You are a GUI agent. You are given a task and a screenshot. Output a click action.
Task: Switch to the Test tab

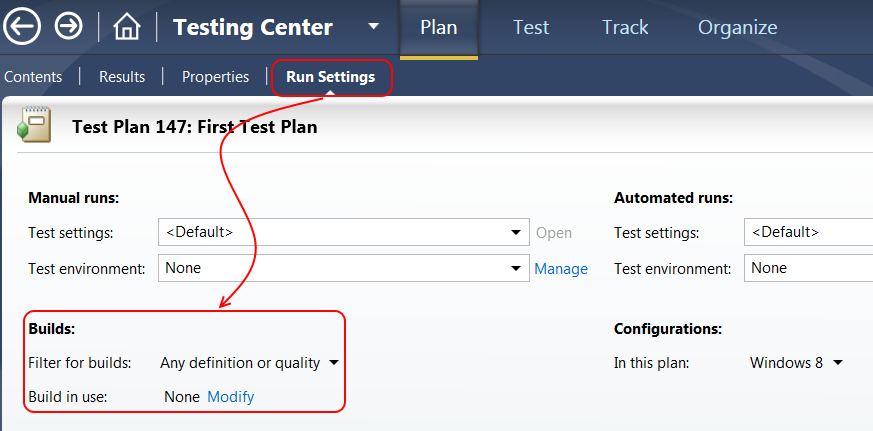click(531, 28)
